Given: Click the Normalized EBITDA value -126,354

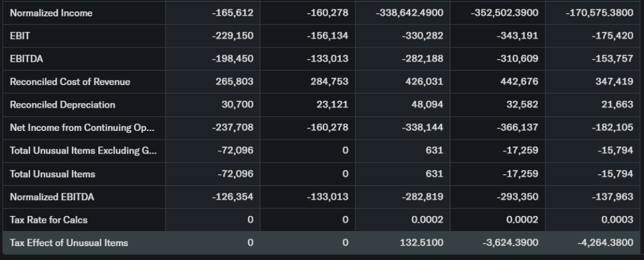Looking at the screenshot, I should (x=233, y=197).
